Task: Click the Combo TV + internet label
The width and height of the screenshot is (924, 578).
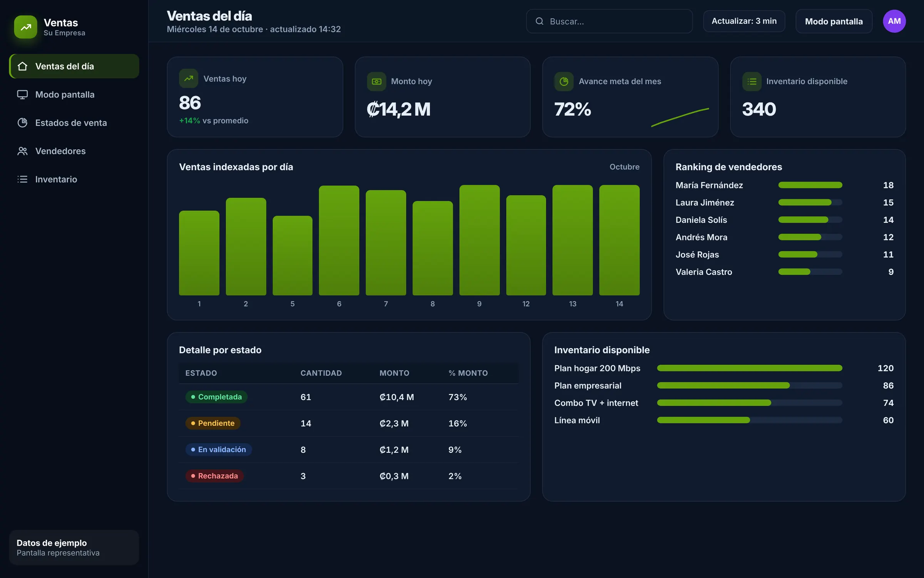Action: click(596, 403)
